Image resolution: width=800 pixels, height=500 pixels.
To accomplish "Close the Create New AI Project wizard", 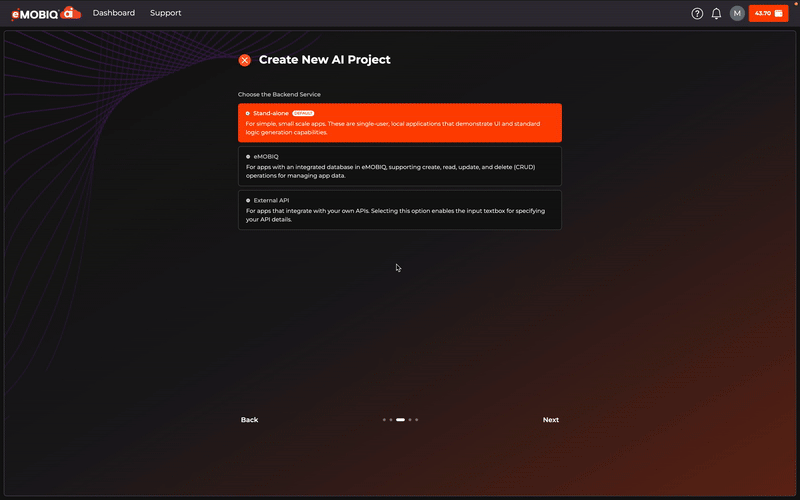I will [245, 60].
